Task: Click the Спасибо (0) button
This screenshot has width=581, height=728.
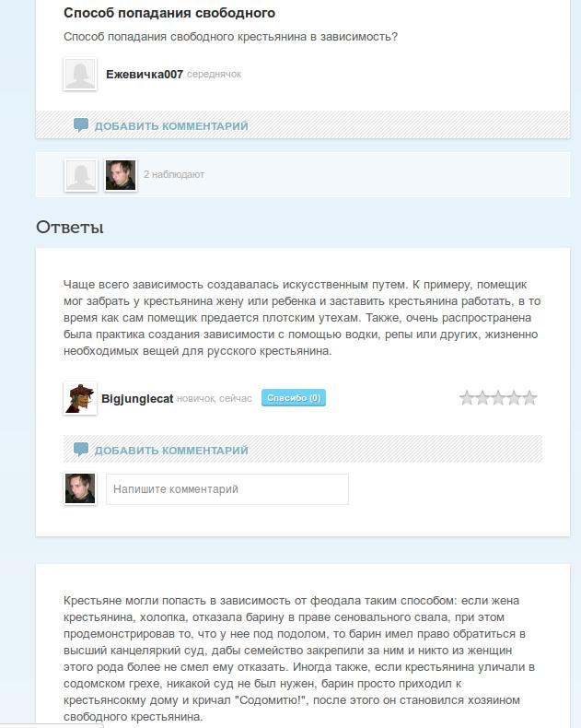Action: pos(294,398)
